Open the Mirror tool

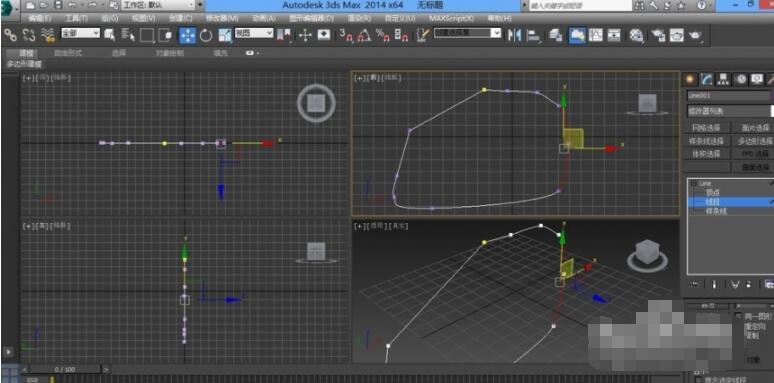coord(514,35)
